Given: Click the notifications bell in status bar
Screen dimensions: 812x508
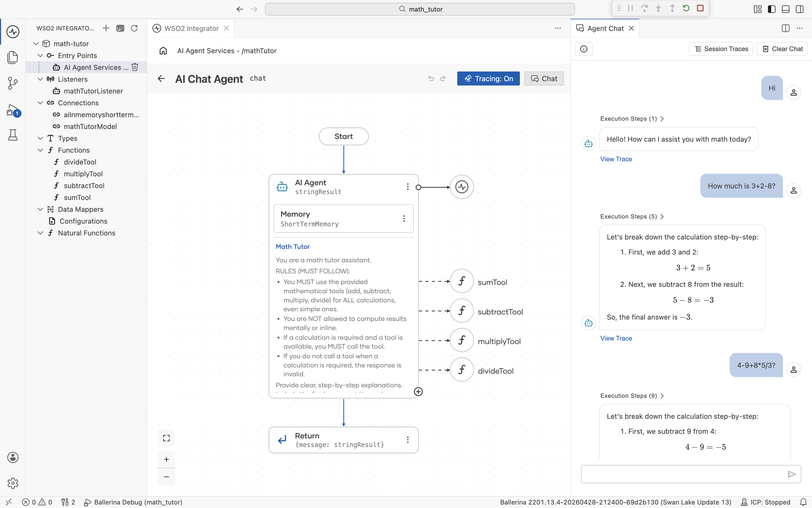Looking at the screenshot, I should click(x=803, y=502).
